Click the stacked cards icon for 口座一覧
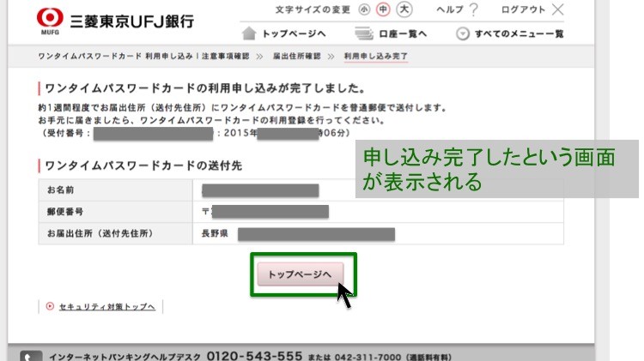The image size is (644, 361). coord(364,33)
